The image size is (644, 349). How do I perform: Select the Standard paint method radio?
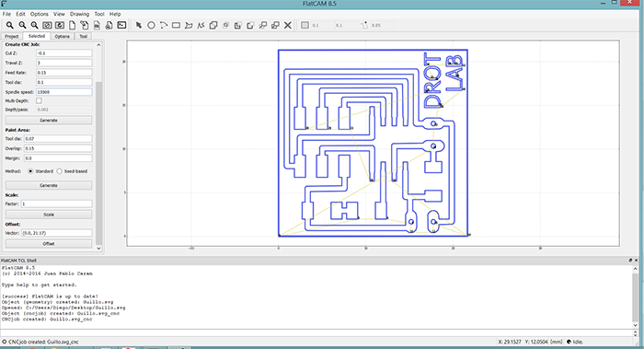[30, 171]
